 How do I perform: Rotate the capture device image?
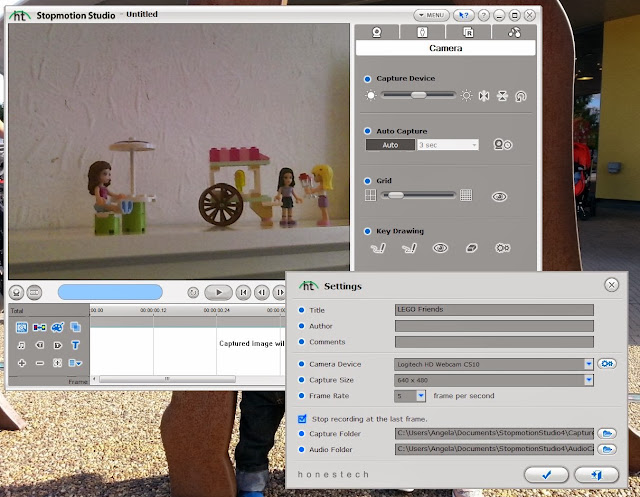tap(520, 96)
